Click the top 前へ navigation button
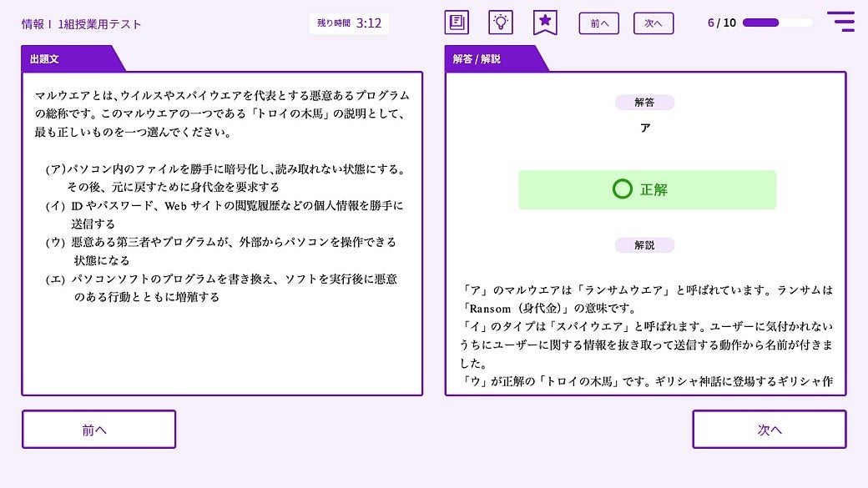Viewport: 868px width, 488px height. click(600, 23)
